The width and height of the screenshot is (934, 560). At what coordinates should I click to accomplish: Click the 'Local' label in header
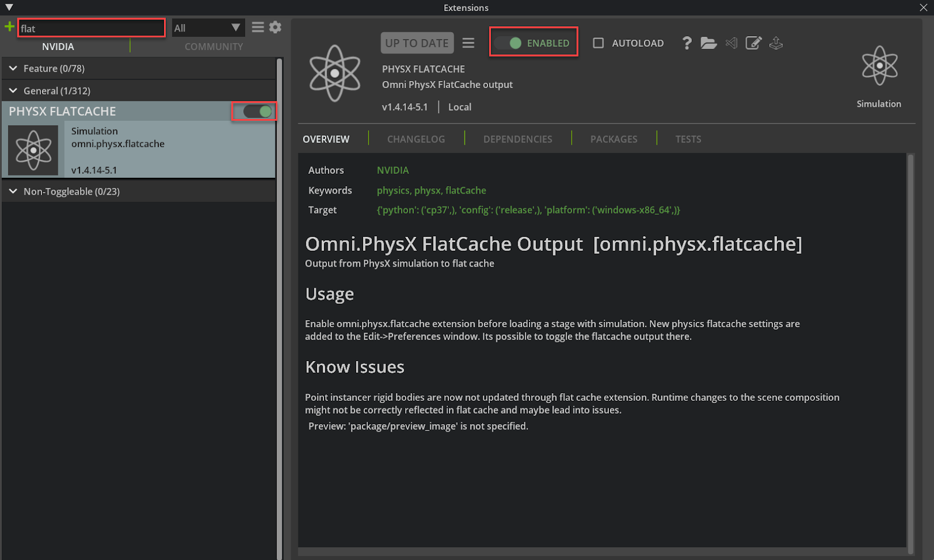pyautogui.click(x=459, y=107)
